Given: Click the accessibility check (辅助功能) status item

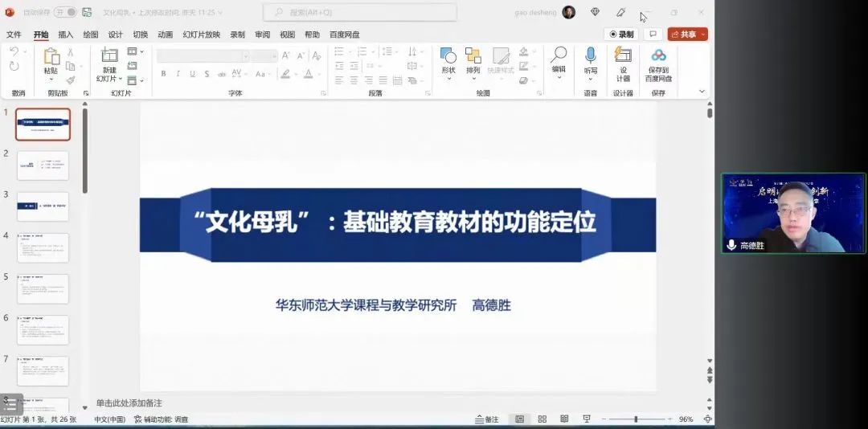Looking at the screenshot, I should point(161,419).
